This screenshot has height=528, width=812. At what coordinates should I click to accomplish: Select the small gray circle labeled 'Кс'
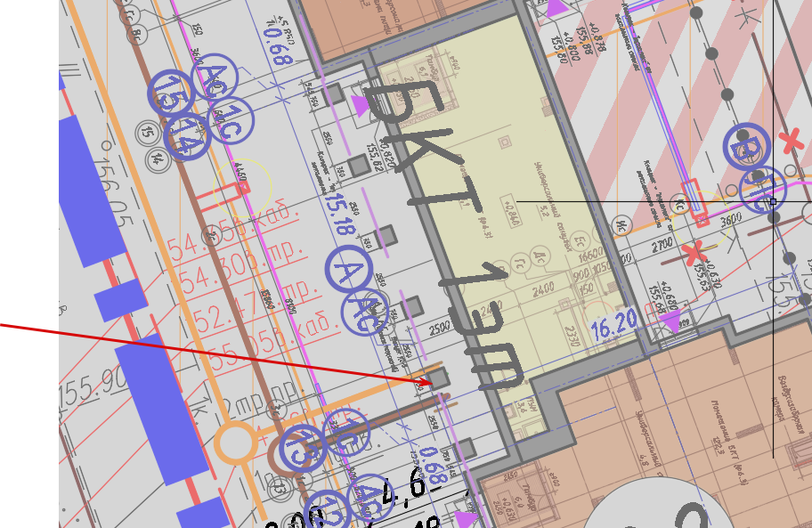click(x=680, y=204)
